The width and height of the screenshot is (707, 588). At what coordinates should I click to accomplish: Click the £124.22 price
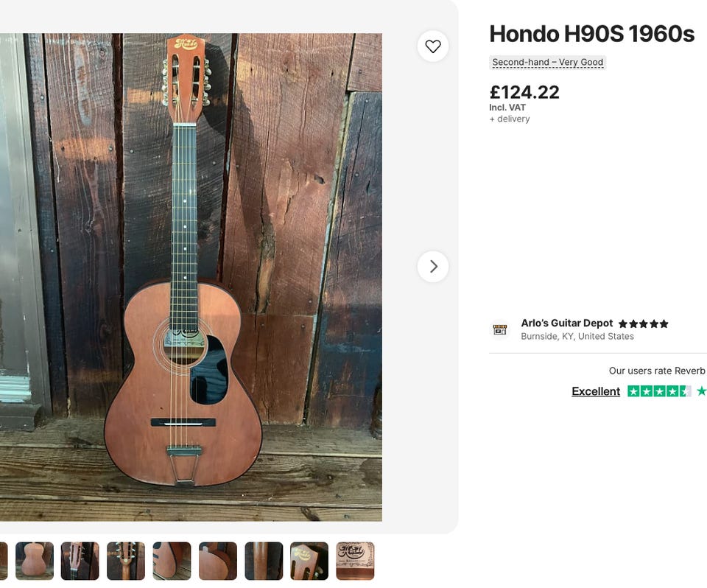(x=524, y=92)
